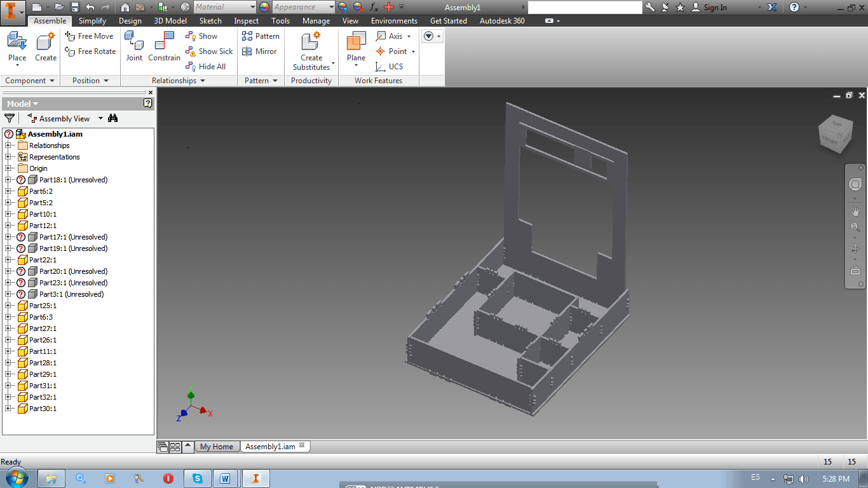Click the cascade windows icon near tabs
868x488 pixels.
(163, 447)
